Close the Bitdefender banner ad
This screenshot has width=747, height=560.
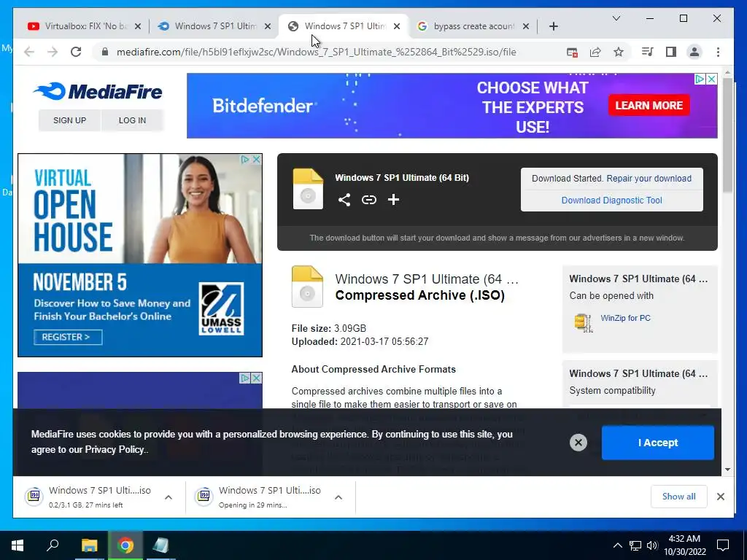pyautogui.click(x=711, y=79)
